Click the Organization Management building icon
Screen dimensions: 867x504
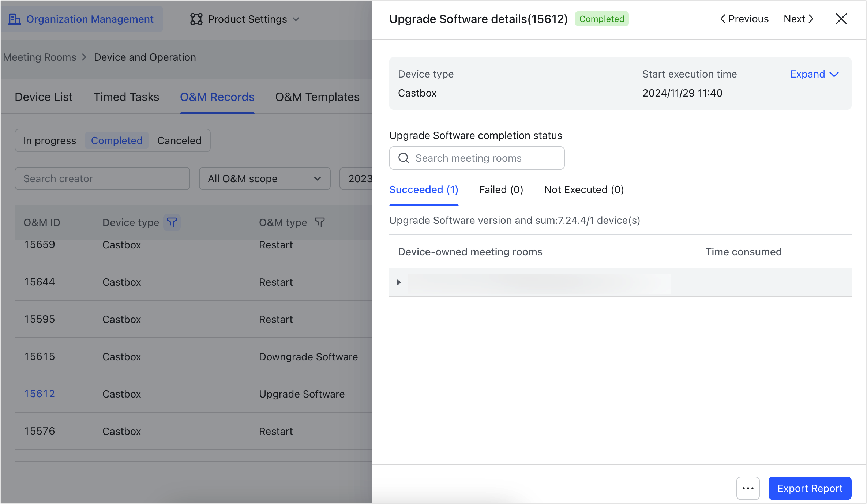point(15,19)
